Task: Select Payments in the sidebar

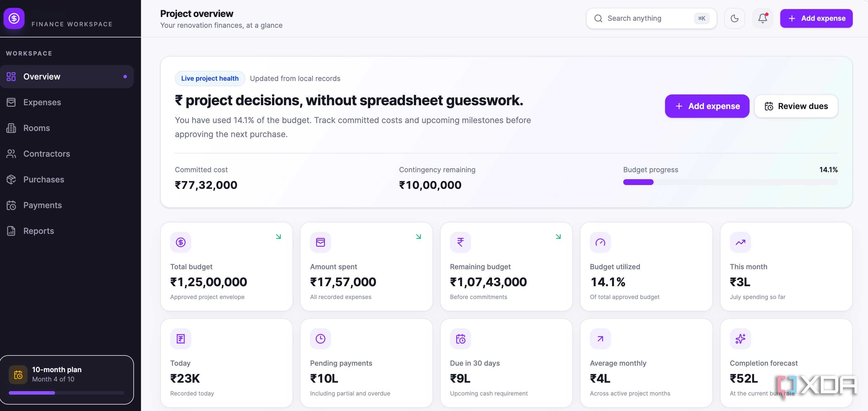Action: [67, 205]
